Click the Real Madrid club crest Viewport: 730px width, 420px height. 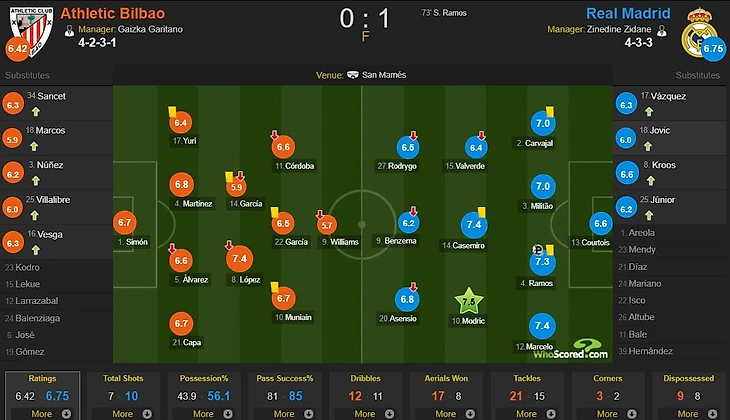(699, 33)
